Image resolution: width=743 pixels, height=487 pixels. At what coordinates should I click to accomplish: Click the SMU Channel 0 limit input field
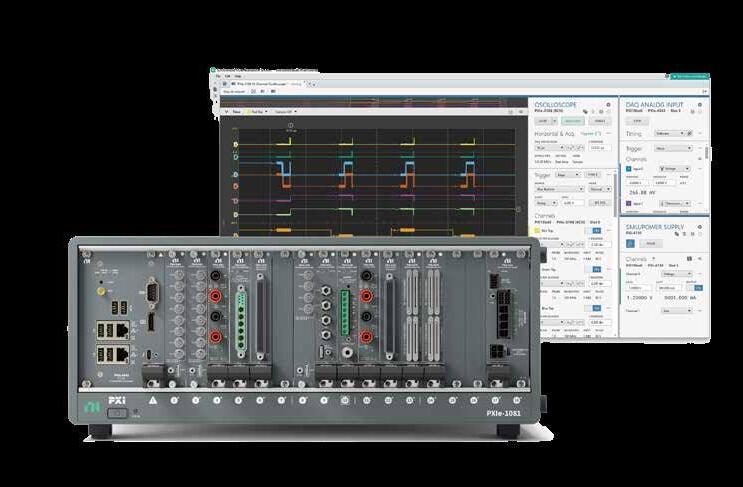click(670, 288)
